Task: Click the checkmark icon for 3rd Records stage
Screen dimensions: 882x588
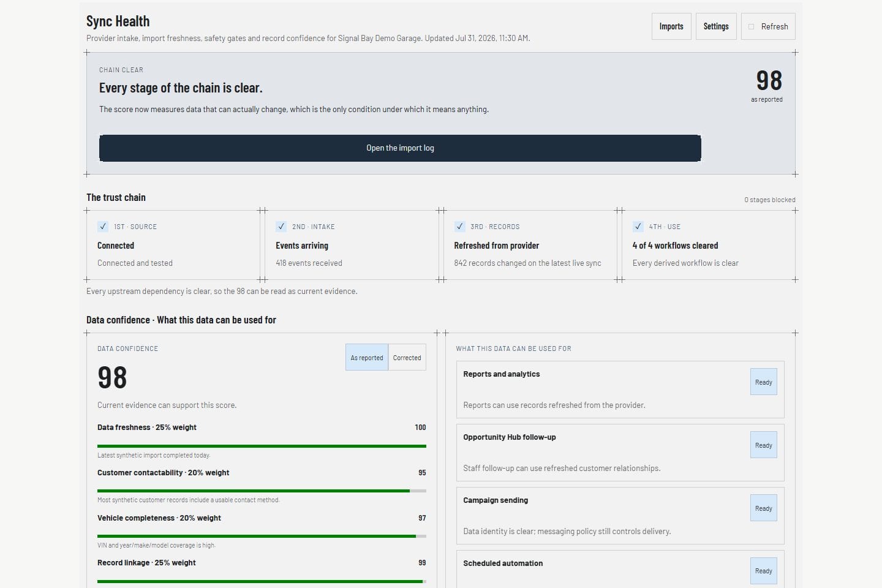Action: 459,227
